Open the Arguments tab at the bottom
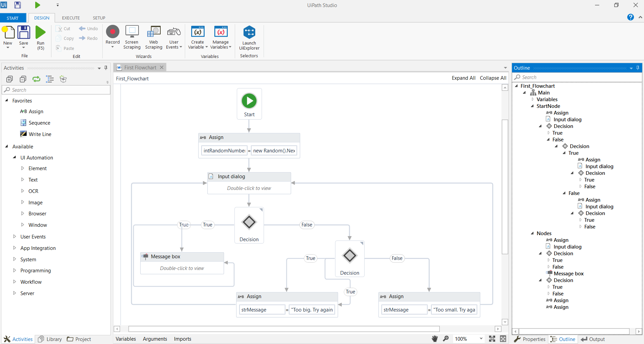This screenshot has height=344, width=644. pyautogui.click(x=155, y=339)
